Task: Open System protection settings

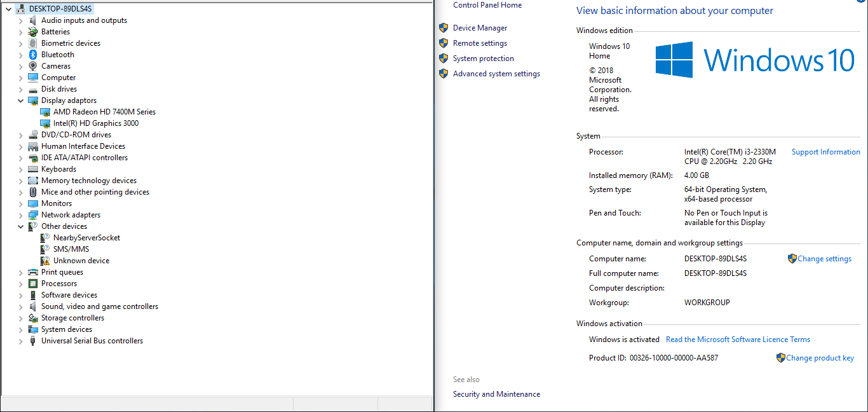Action: [484, 58]
